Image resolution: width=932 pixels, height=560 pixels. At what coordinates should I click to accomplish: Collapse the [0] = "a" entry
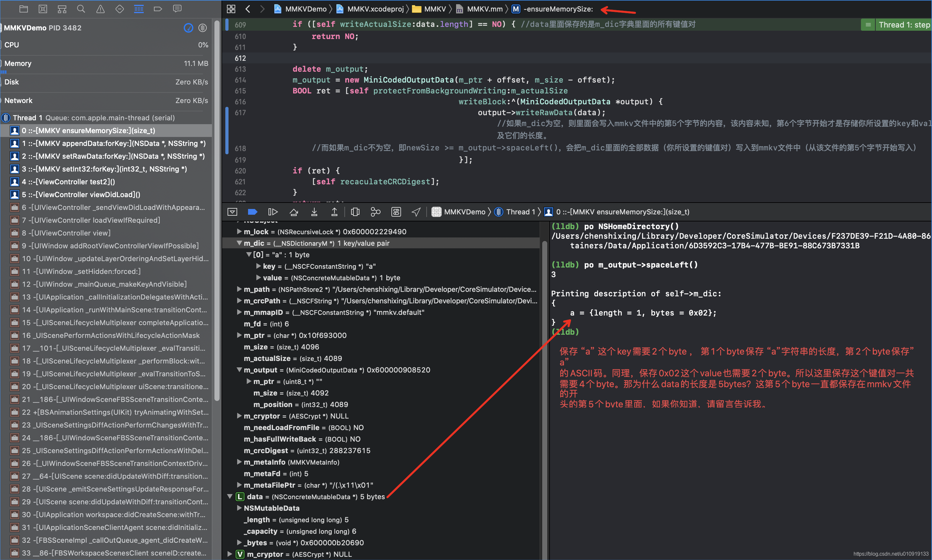tap(249, 255)
